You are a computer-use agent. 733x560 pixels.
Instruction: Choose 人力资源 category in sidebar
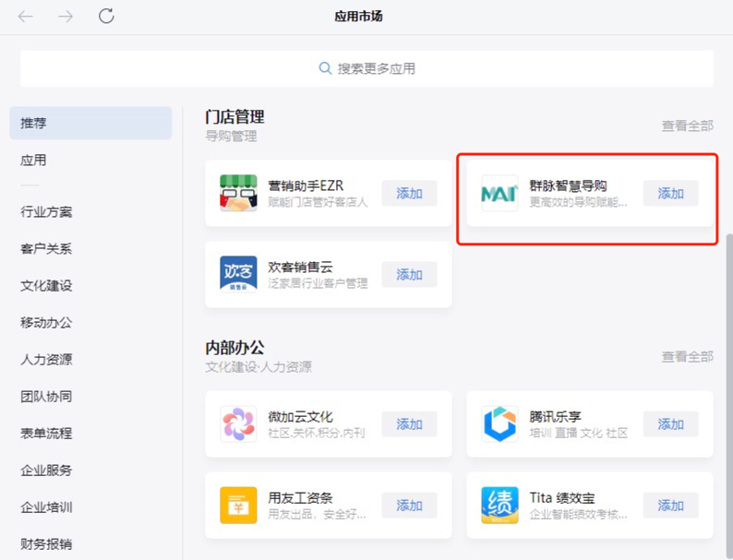coord(46,360)
